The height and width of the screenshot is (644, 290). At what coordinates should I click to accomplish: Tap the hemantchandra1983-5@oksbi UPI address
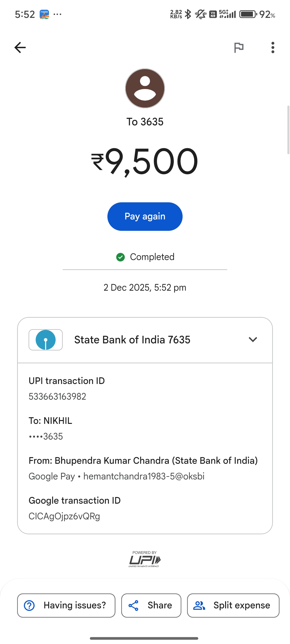point(144,476)
